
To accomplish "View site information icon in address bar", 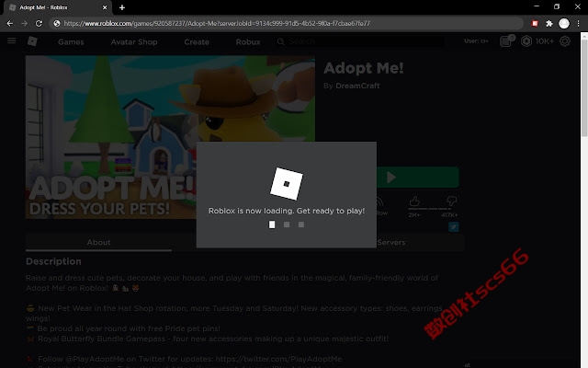I will pos(57,23).
